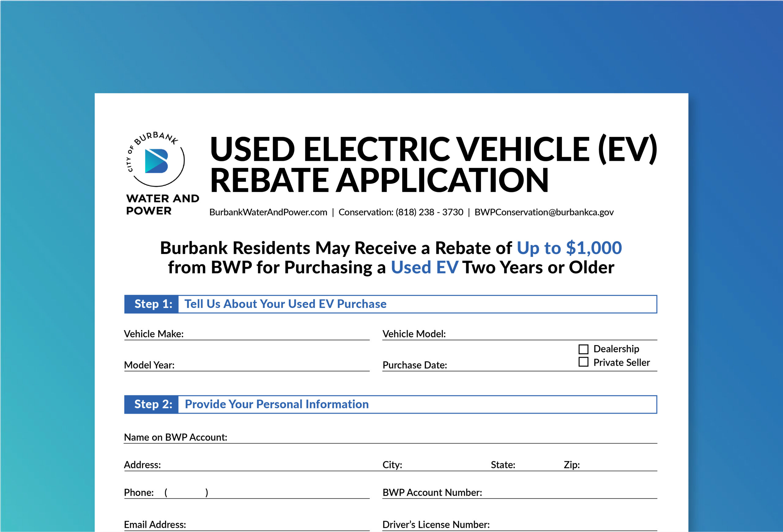Click the 'Up to $1,000' blue text
The height and width of the screenshot is (532, 783).
pos(569,248)
